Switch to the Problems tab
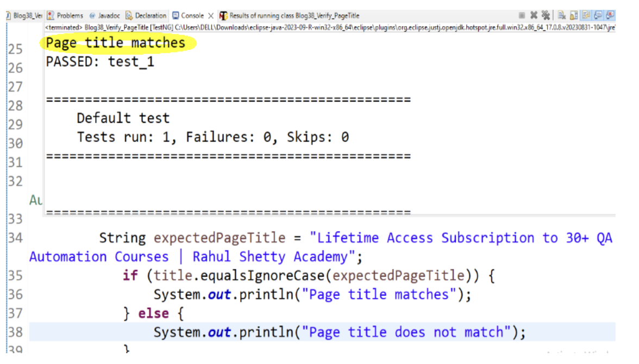 [65, 15]
